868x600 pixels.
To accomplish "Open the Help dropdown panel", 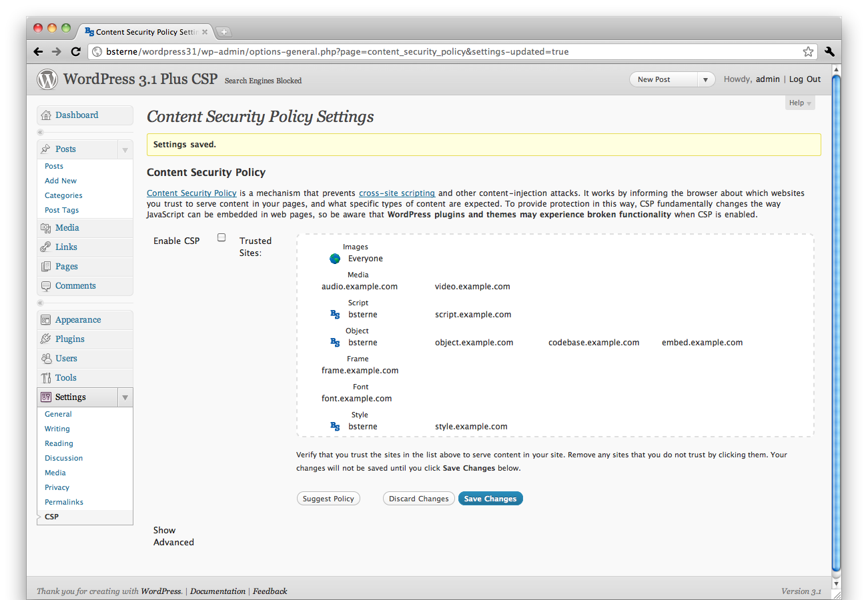I will (800, 103).
